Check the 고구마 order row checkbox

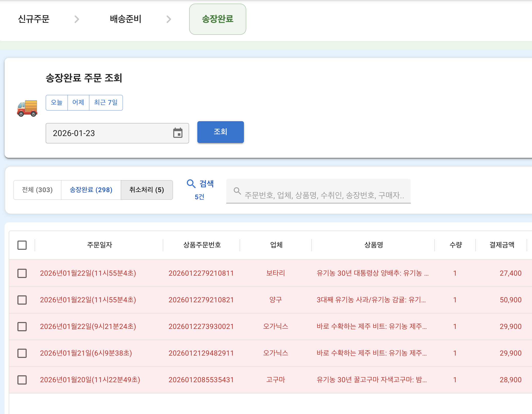pyautogui.click(x=22, y=380)
